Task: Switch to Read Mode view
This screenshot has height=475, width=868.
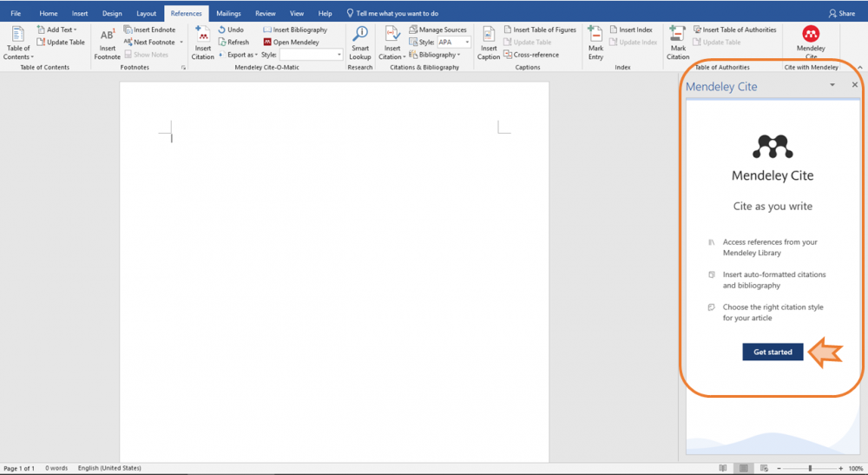Action: (x=722, y=468)
